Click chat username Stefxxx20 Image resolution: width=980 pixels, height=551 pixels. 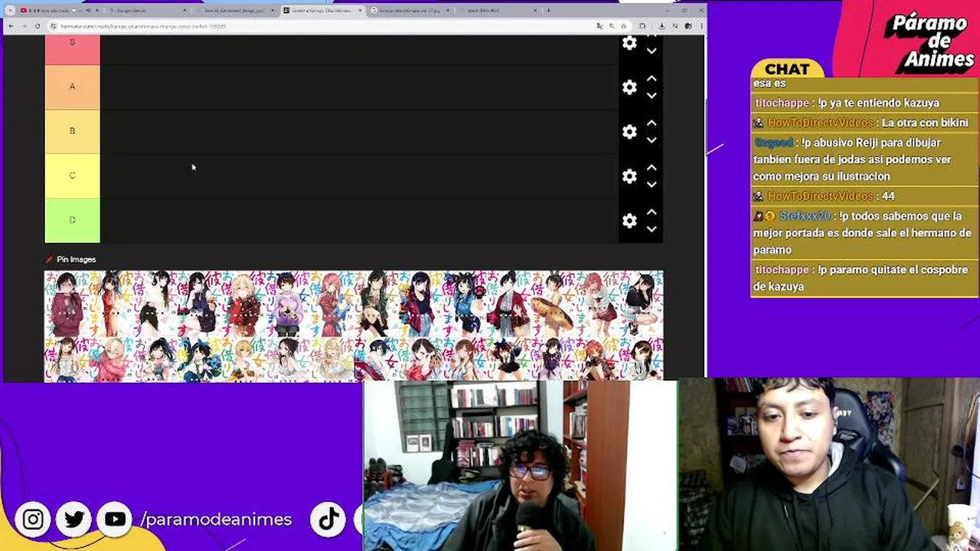[x=805, y=216]
